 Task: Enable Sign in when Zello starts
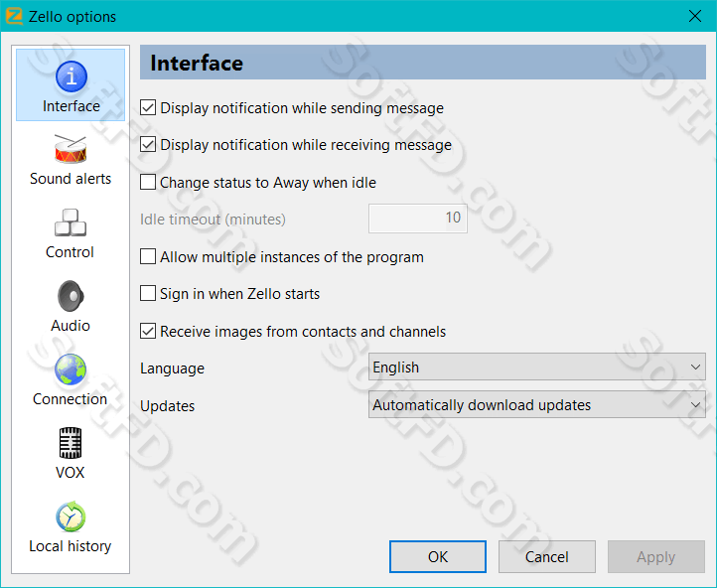pyautogui.click(x=148, y=293)
